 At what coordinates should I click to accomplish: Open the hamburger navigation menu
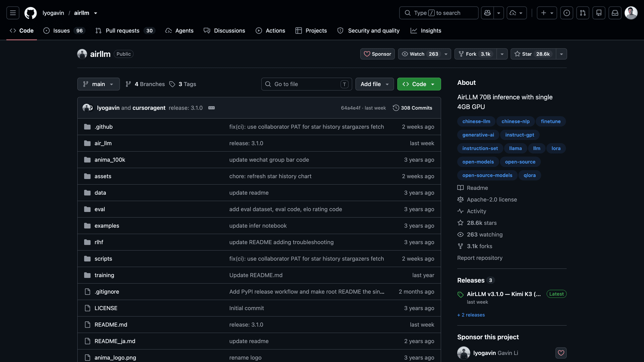[x=13, y=13]
